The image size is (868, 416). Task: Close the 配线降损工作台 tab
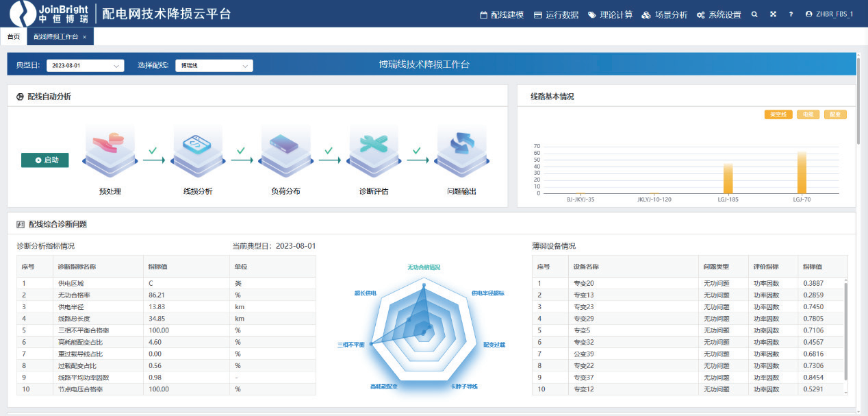click(x=84, y=37)
